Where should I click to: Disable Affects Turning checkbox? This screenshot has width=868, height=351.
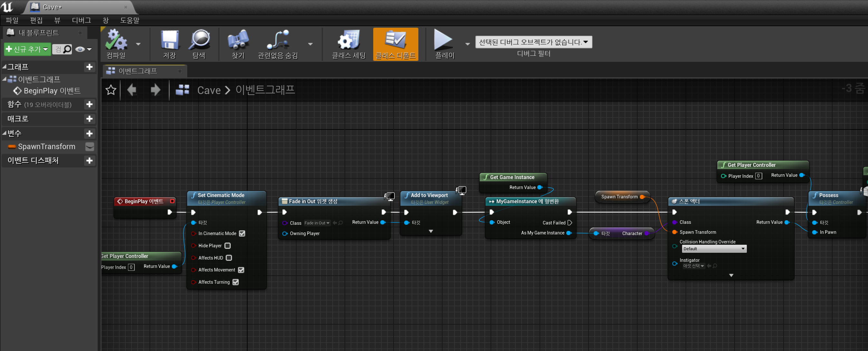click(235, 282)
